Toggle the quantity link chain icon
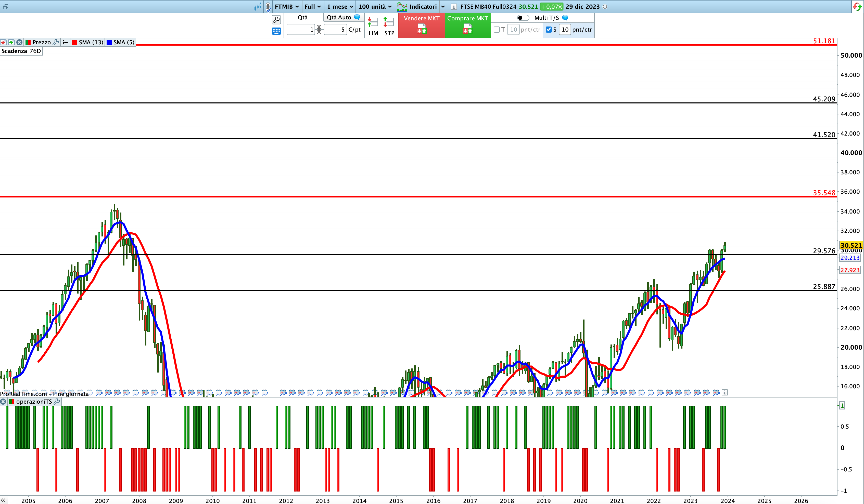 click(x=319, y=30)
